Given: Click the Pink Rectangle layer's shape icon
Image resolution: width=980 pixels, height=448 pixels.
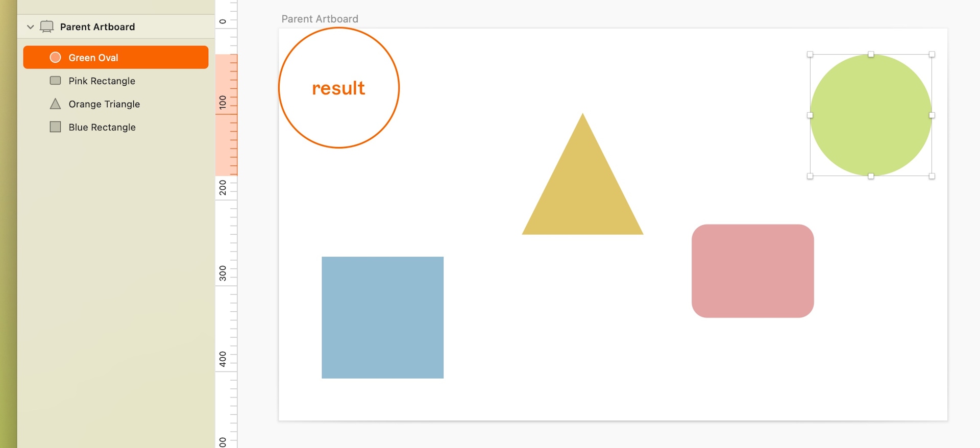Looking at the screenshot, I should coord(55,81).
